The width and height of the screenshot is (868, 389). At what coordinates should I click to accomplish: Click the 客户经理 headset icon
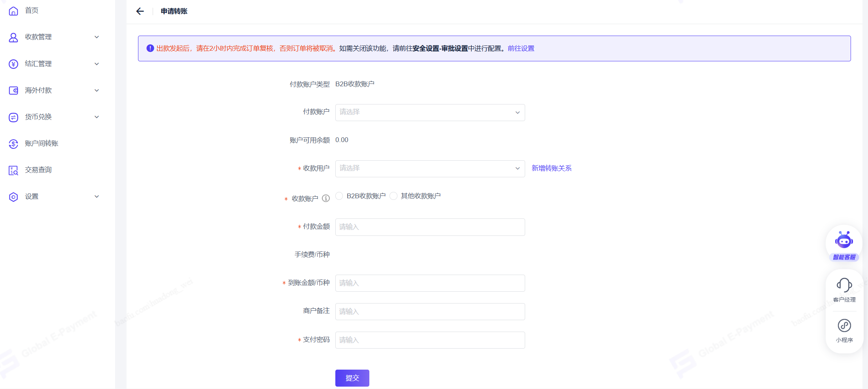[844, 285]
